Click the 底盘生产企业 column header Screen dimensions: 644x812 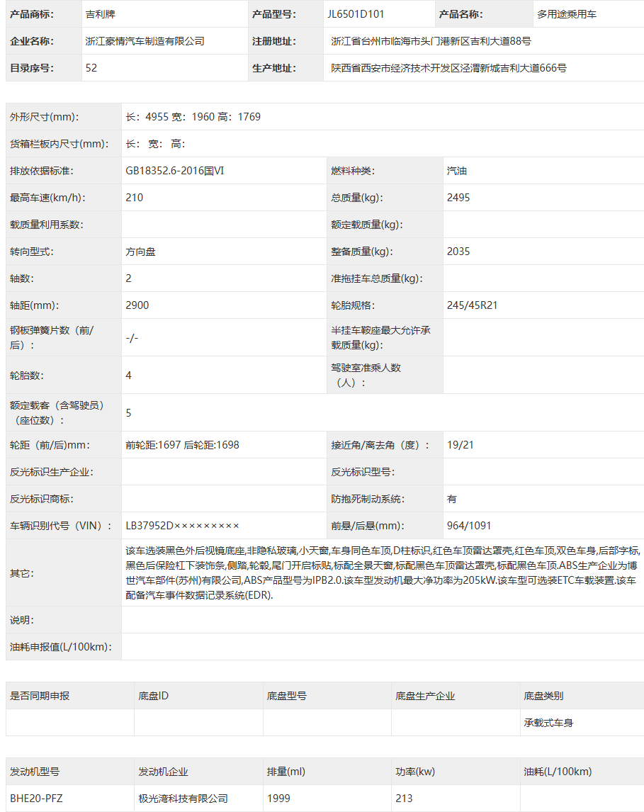click(425, 696)
